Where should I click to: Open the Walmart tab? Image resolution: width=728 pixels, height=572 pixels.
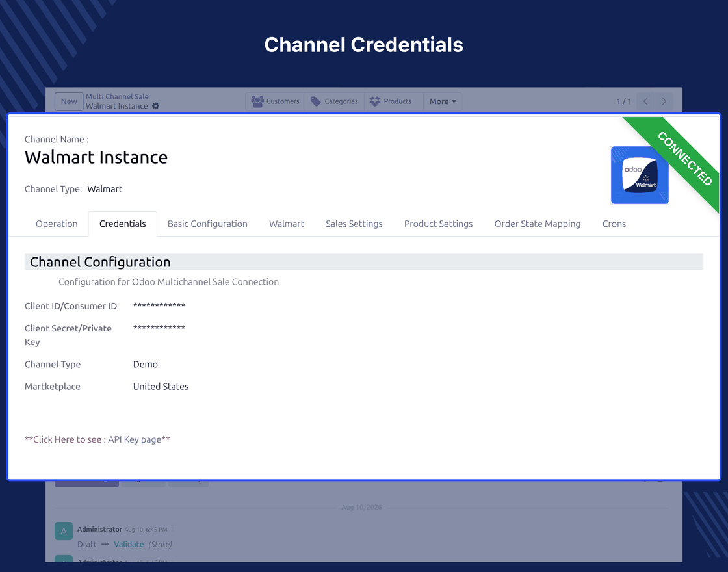(x=287, y=224)
